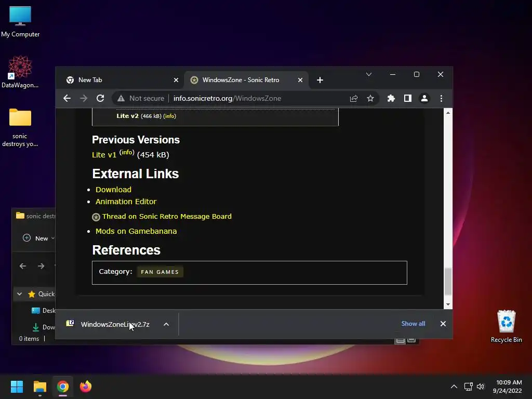Go back in File Explorer window
Image resolution: width=532 pixels, height=399 pixels.
click(x=23, y=266)
